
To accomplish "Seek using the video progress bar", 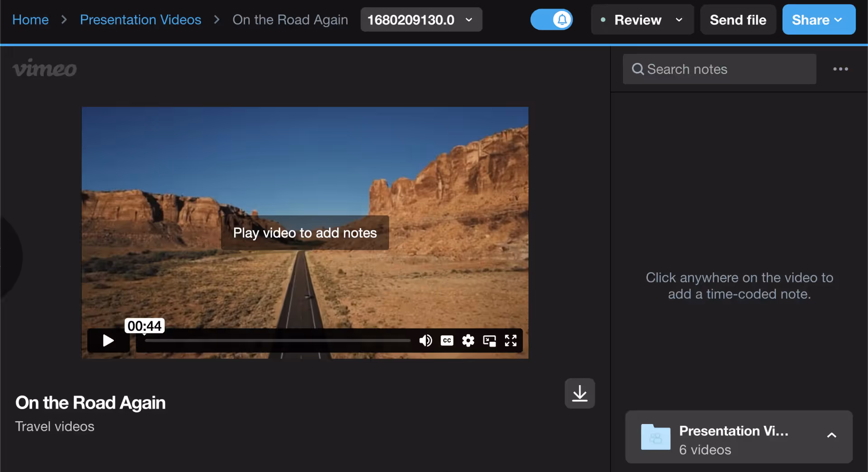I will point(276,340).
